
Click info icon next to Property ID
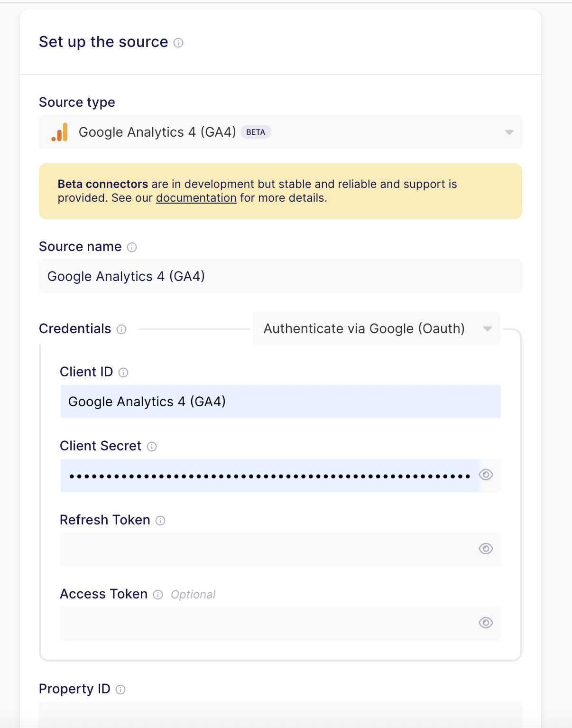pyautogui.click(x=120, y=690)
